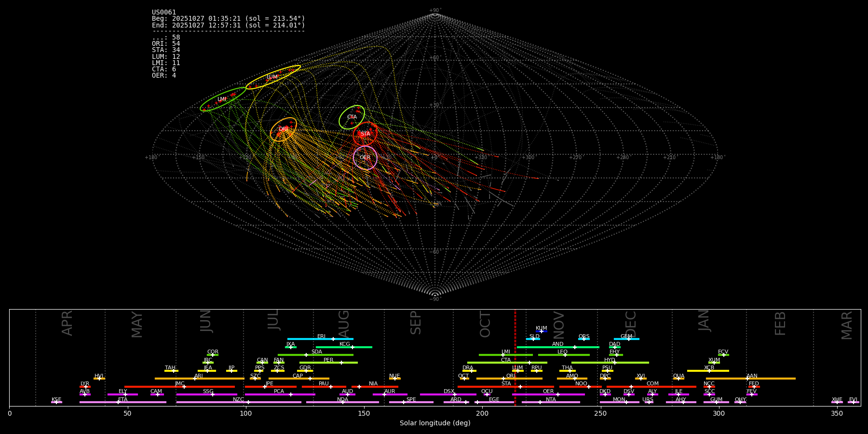
Task: Click the LYR shower label in timeline
Action: [85, 384]
